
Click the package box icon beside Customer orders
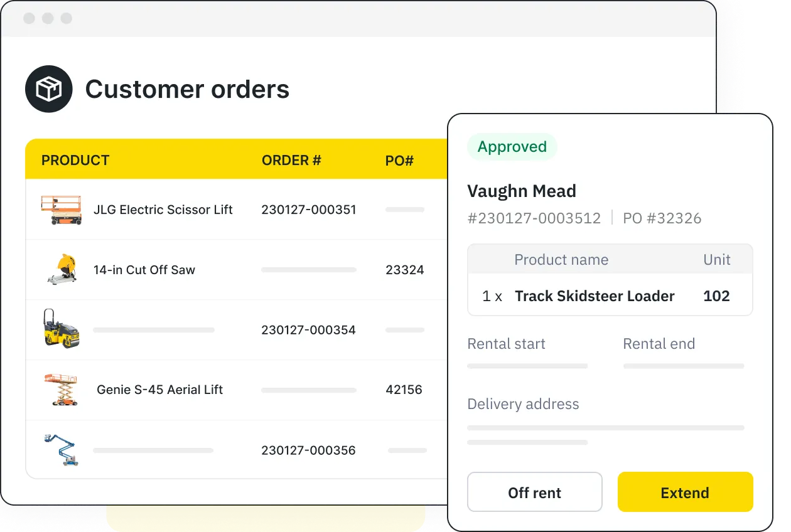pos(49,88)
